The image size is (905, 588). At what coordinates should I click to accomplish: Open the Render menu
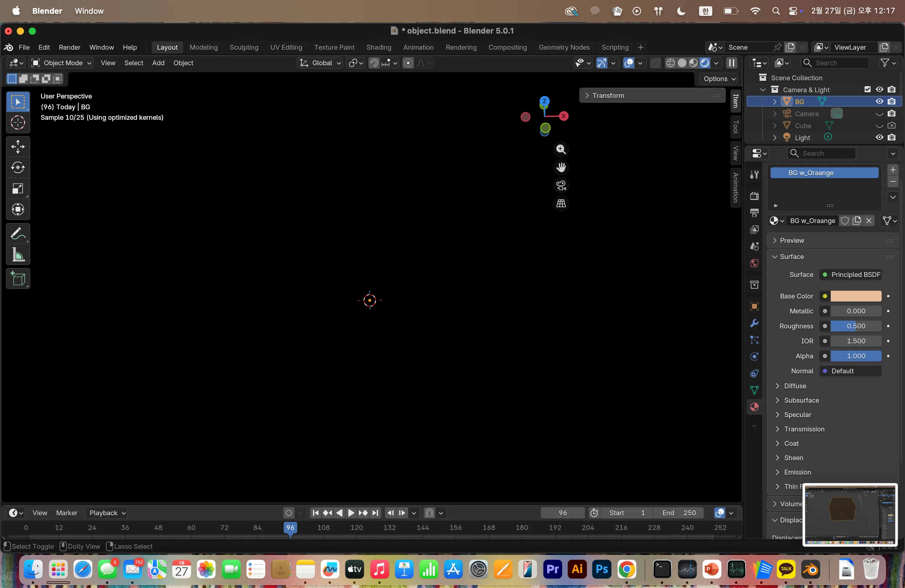[69, 47]
